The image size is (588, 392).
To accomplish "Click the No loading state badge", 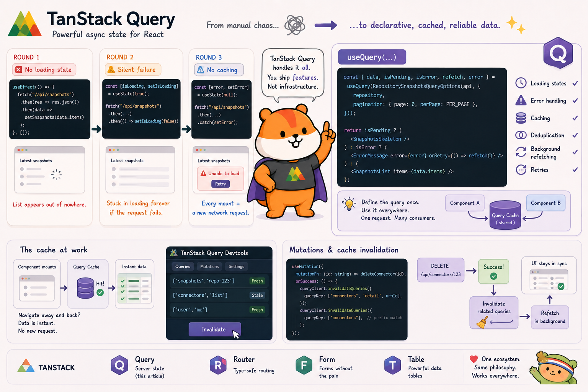I will [x=44, y=70].
